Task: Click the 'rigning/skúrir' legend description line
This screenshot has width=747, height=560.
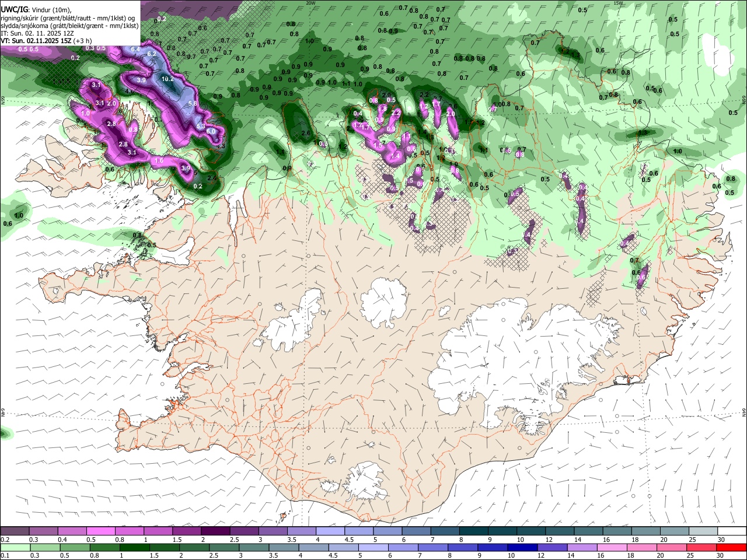Action: (68, 17)
